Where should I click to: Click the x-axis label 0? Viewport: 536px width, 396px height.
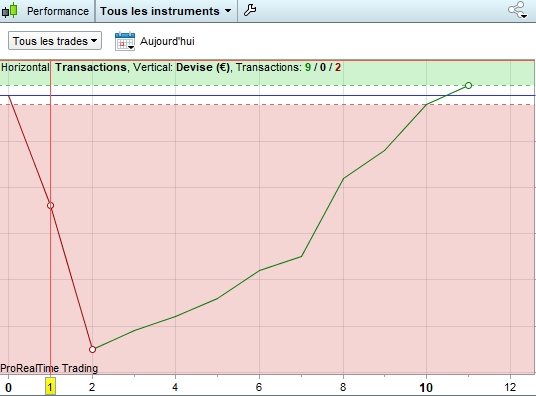[8, 388]
